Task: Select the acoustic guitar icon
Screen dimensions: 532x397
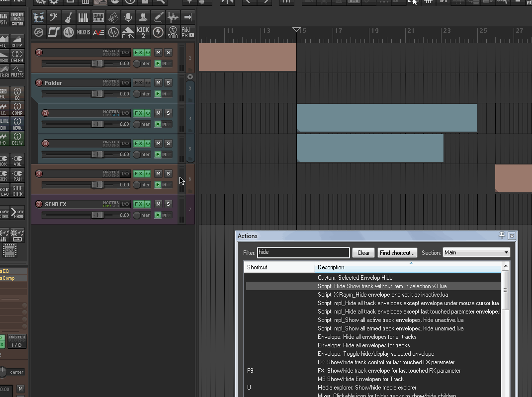Action: 69,18
